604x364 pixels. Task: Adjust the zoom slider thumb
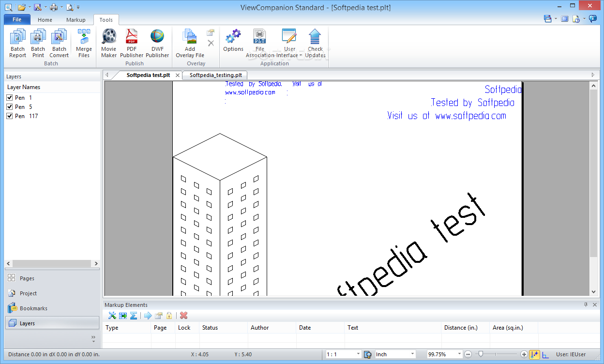(481, 354)
